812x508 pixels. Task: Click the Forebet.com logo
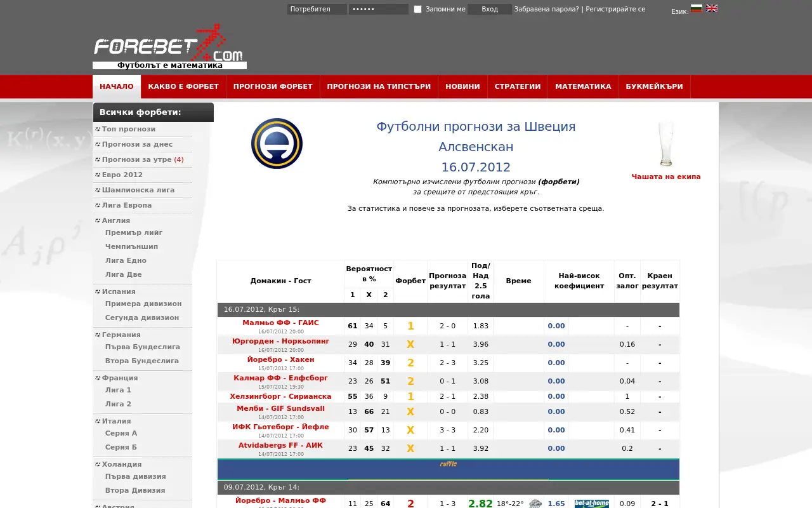(x=169, y=46)
